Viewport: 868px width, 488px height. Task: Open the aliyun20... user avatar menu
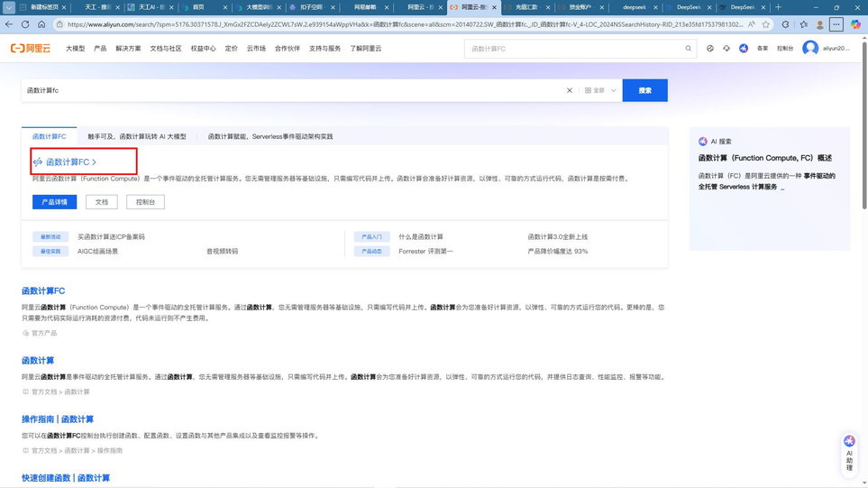click(810, 48)
